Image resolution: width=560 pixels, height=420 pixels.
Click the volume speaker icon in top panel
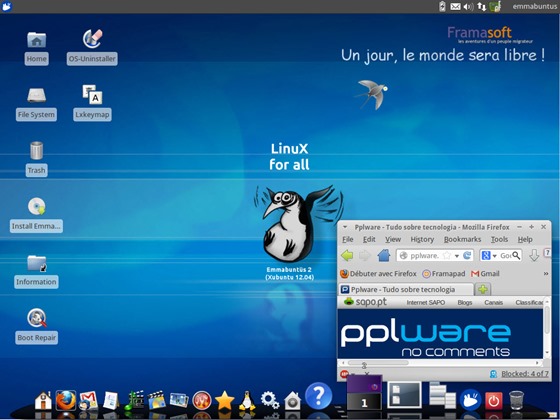[x=468, y=6]
